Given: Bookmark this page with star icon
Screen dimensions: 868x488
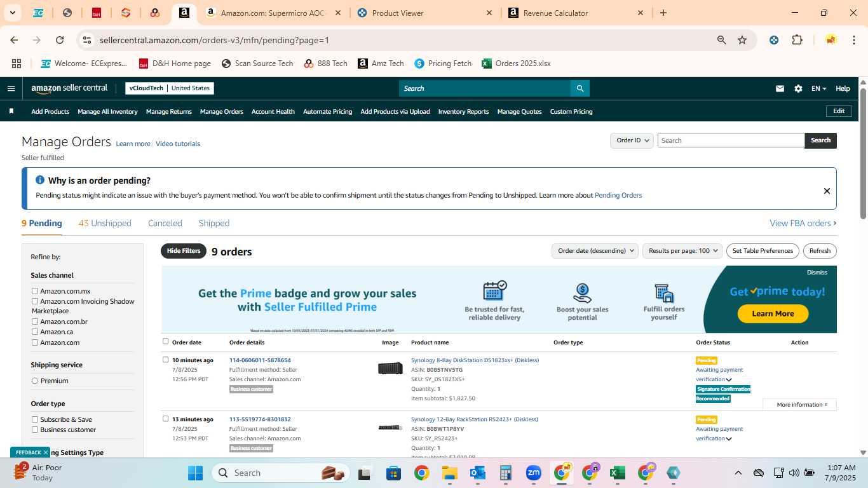Looking at the screenshot, I should pyautogui.click(x=742, y=40).
